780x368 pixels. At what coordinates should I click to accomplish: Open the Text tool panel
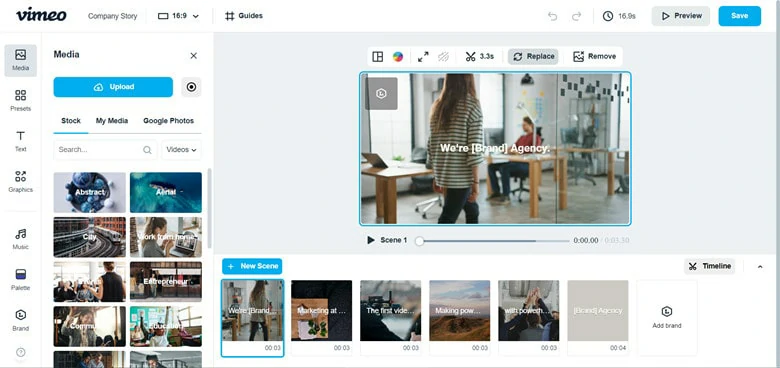click(x=20, y=141)
